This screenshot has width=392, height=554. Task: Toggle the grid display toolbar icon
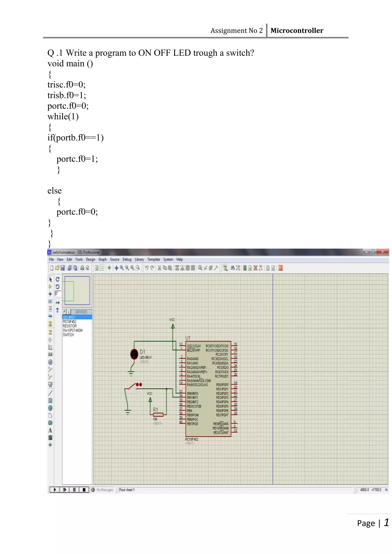(x=102, y=268)
